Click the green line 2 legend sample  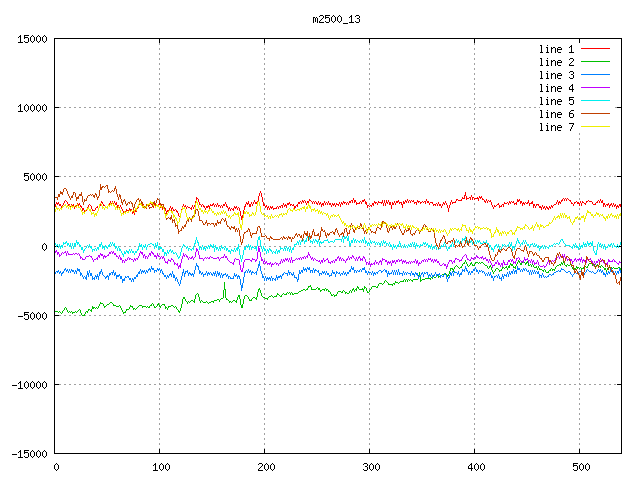click(x=595, y=62)
